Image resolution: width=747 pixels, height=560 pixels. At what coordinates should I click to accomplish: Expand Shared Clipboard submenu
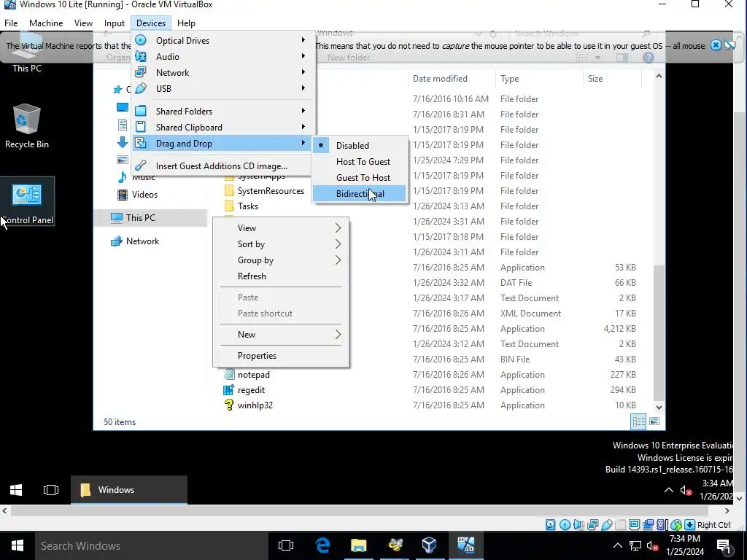tap(223, 127)
